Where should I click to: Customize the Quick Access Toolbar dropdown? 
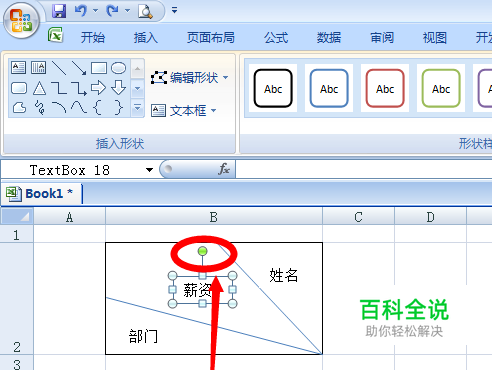point(174,10)
